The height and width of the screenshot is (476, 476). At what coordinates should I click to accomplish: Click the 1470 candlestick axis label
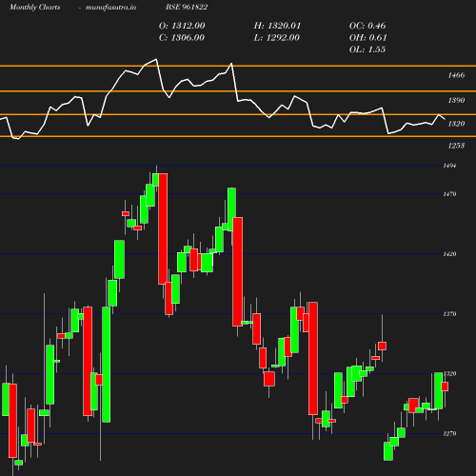[449, 193]
